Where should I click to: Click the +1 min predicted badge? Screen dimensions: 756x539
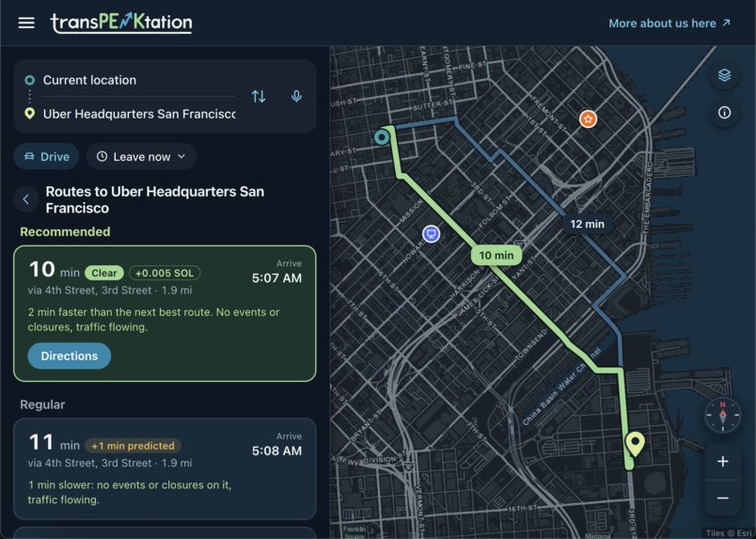click(x=134, y=446)
